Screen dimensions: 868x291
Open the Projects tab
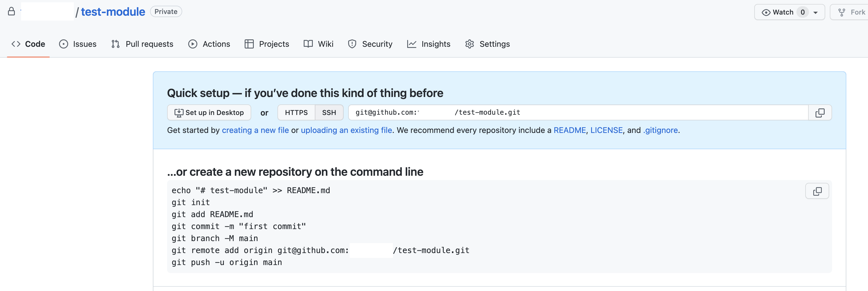point(267,44)
